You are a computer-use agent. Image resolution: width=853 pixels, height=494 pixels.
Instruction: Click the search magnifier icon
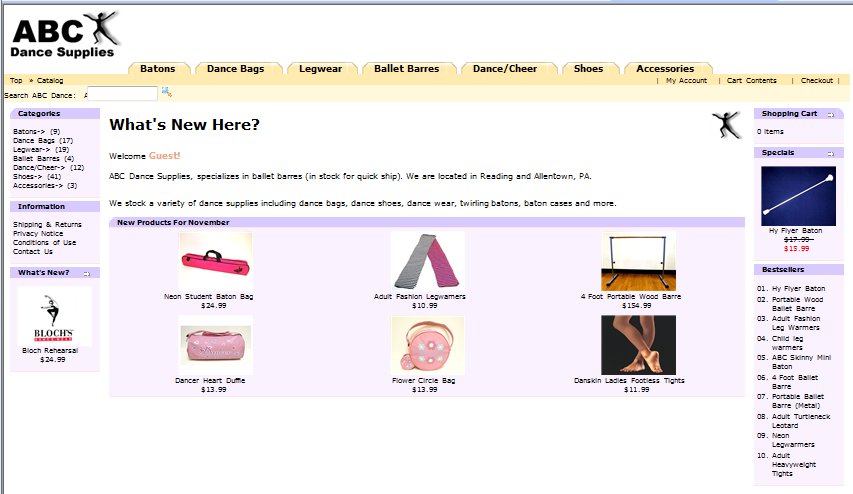[166, 93]
